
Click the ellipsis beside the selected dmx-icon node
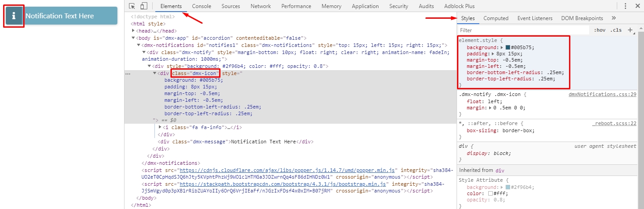coord(129,73)
